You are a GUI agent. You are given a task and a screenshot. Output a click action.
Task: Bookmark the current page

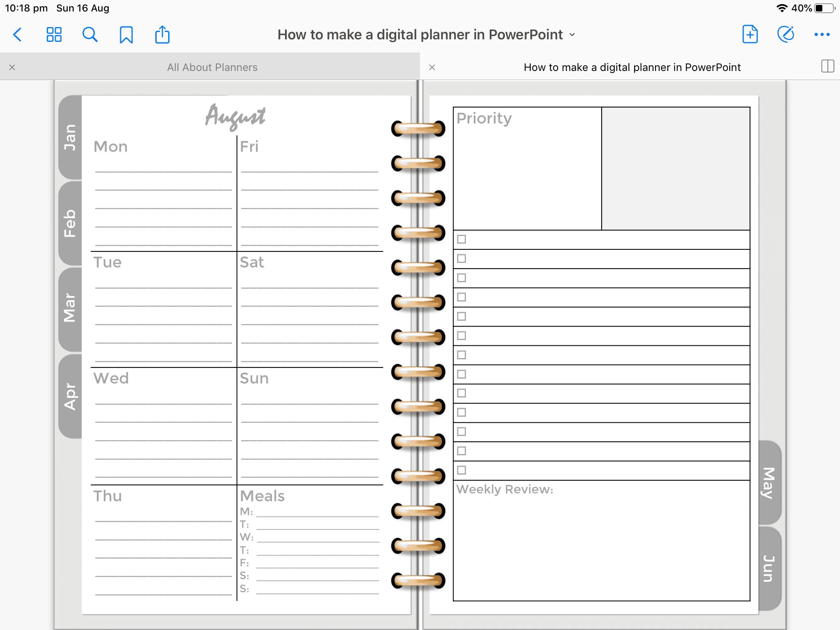(126, 34)
